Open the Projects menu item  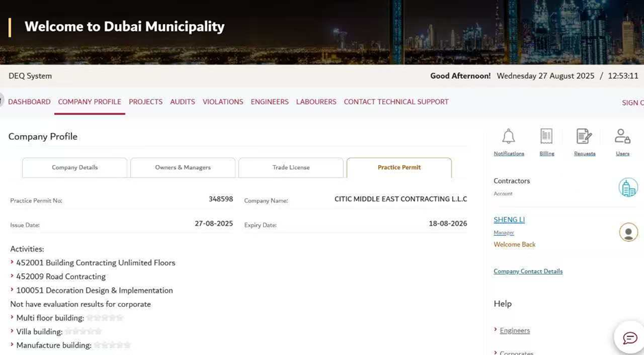pos(145,101)
